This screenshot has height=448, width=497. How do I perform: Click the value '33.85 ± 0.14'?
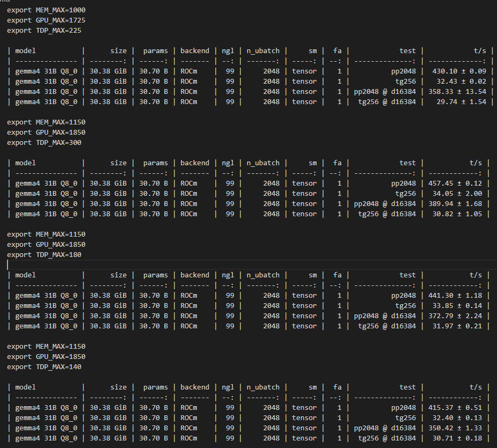(x=457, y=306)
